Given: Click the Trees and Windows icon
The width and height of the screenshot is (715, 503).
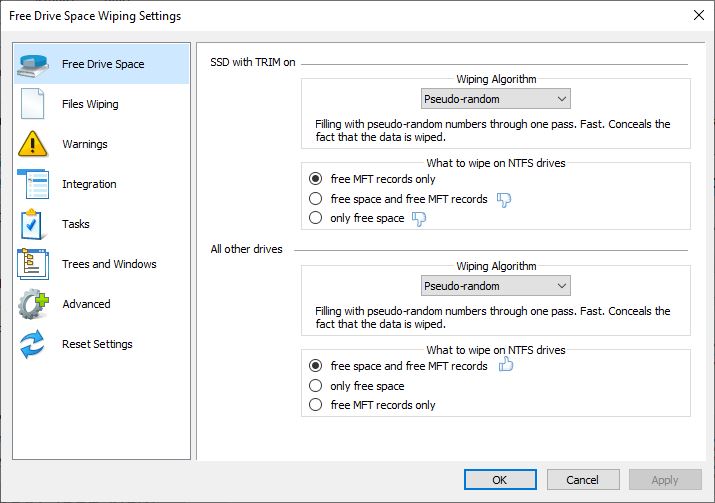Looking at the screenshot, I should pos(33,264).
